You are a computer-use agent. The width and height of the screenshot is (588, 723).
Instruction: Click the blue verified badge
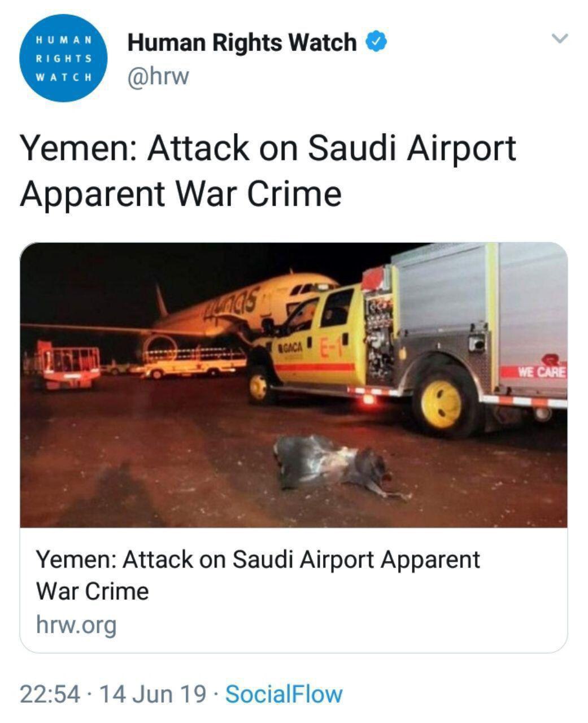(377, 42)
